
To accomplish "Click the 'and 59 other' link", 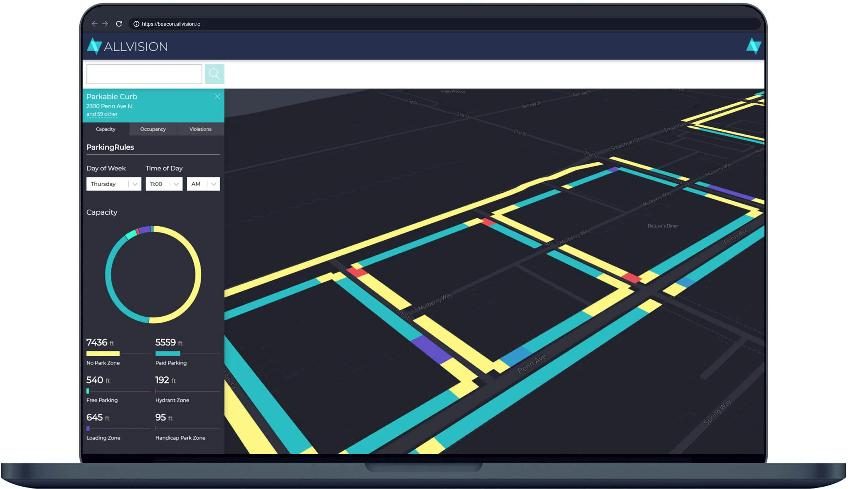I will [102, 114].
